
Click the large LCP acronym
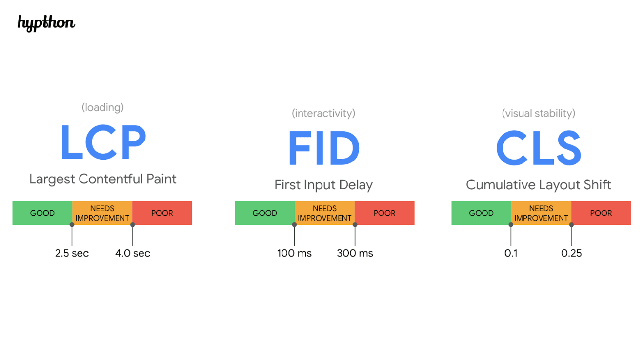point(103,142)
